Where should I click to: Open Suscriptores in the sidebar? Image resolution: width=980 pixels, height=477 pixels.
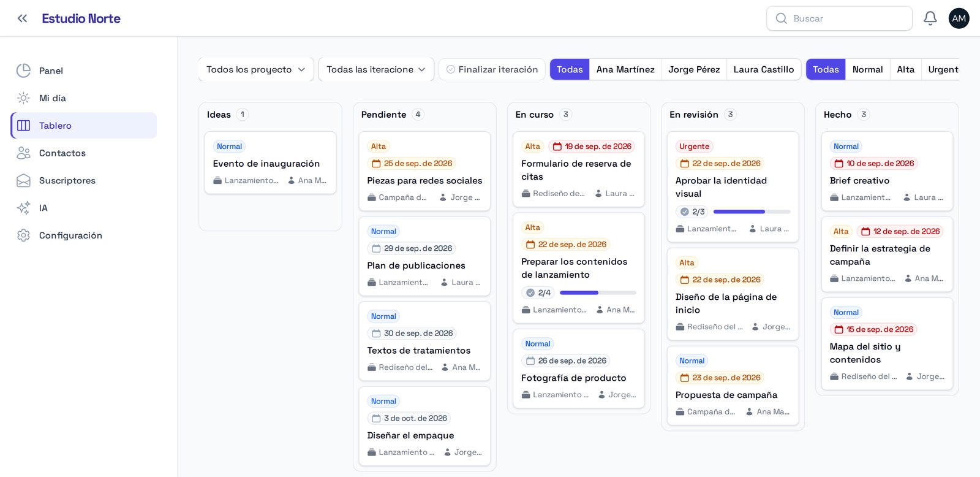(84, 180)
